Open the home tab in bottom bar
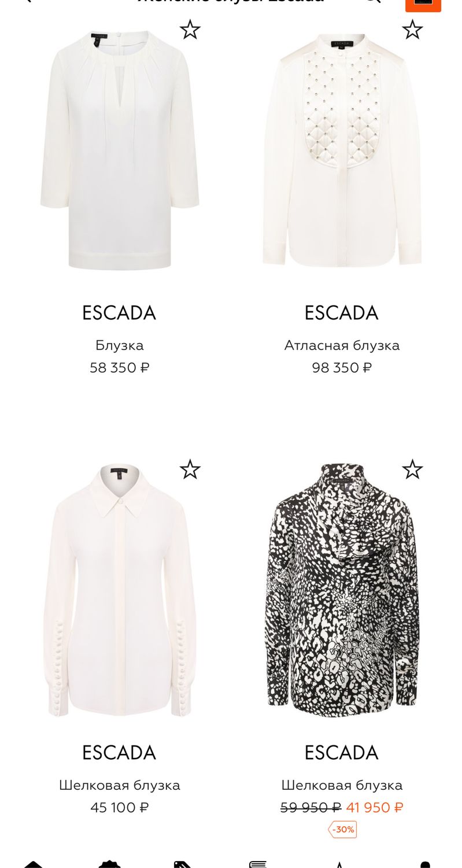This screenshot has width=462, height=868. click(x=34, y=865)
